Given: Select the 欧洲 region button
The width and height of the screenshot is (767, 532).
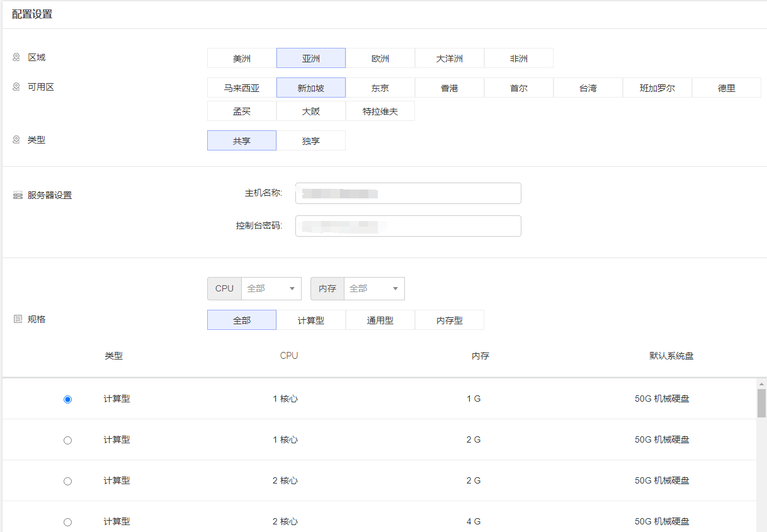Looking at the screenshot, I should [380, 58].
